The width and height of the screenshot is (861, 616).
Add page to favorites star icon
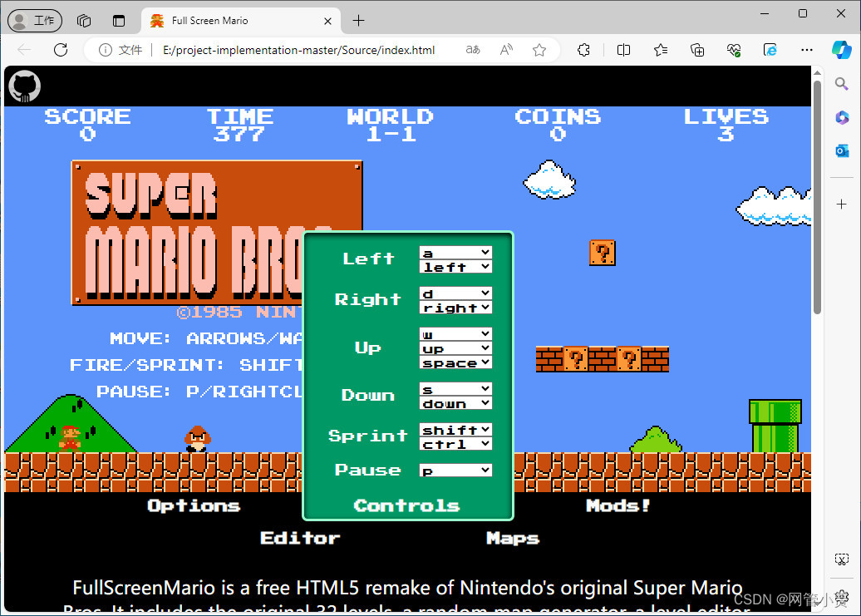click(x=539, y=50)
